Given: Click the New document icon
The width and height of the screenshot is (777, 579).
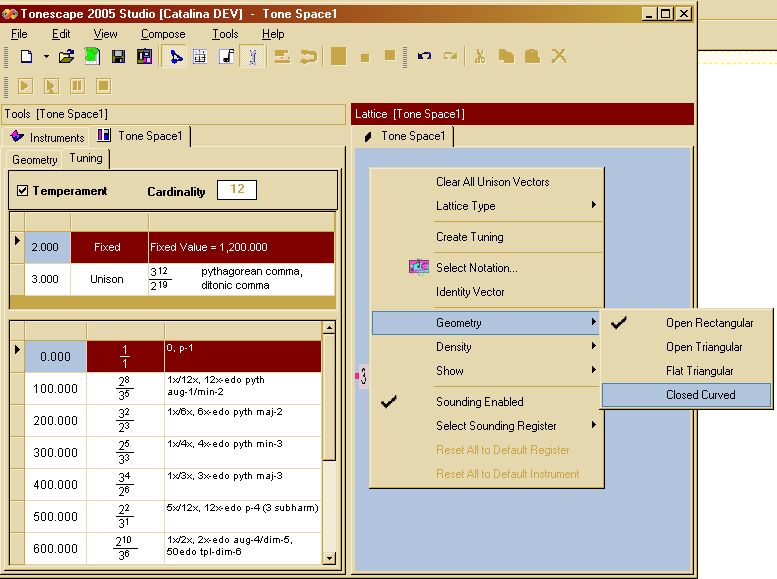Looking at the screenshot, I should click(x=26, y=57).
